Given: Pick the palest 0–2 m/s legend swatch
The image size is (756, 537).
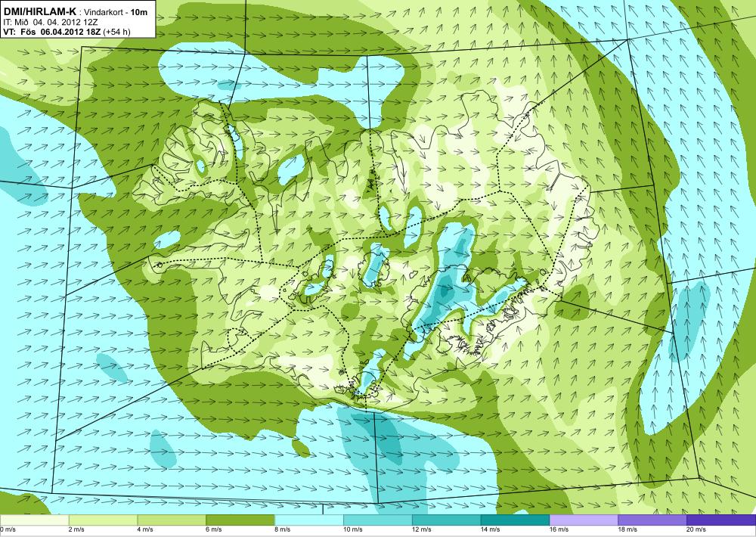Looking at the screenshot, I should point(34,520).
